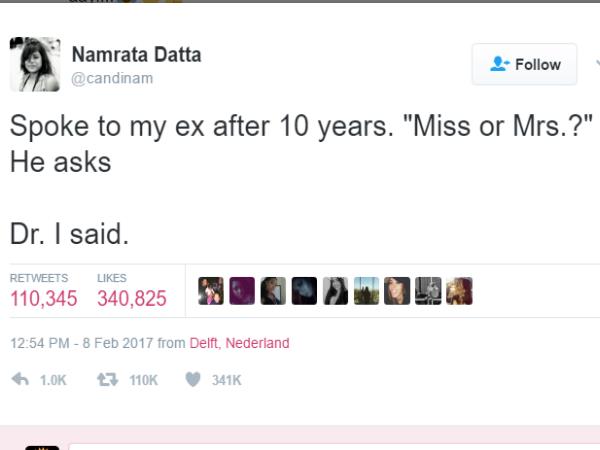Open the black-and-white long hair liker avatar
The image size is (600, 450).
tap(335, 291)
